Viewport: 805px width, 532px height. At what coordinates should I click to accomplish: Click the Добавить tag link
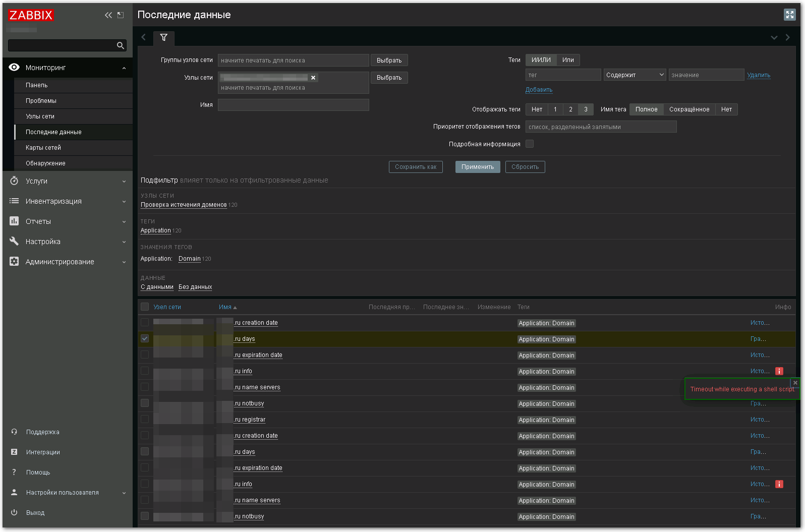click(539, 90)
